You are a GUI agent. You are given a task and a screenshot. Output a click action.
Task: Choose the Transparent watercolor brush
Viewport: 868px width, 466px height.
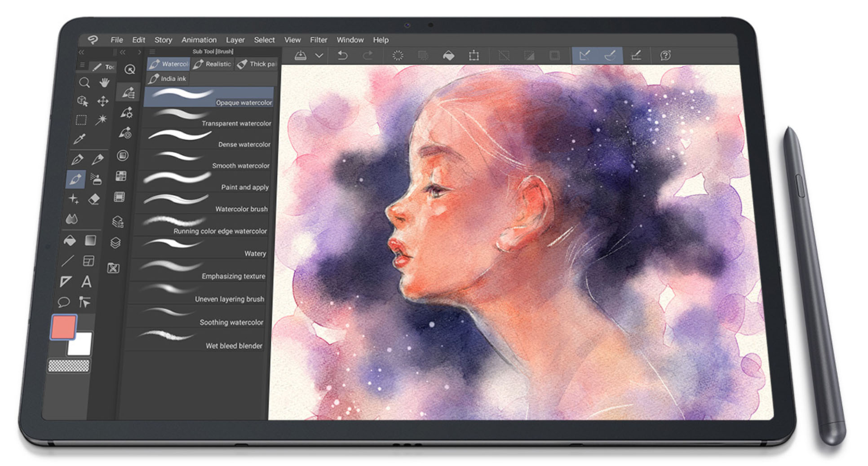208,118
